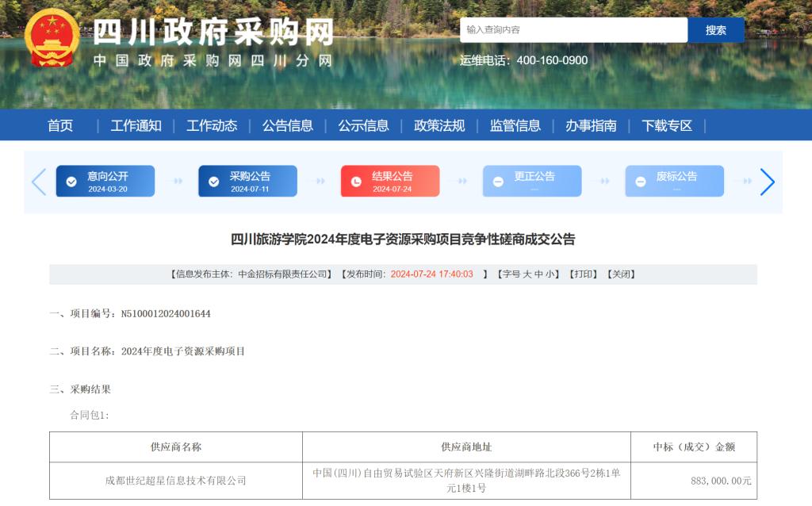
Task: Click the publisher 中金招标有限责任公司
Action: click(283, 274)
